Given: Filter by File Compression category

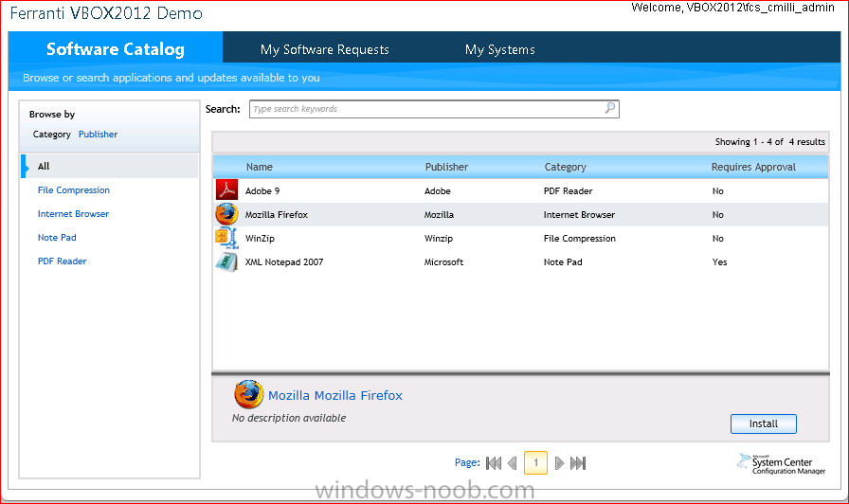Looking at the screenshot, I should click(x=74, y=190).
